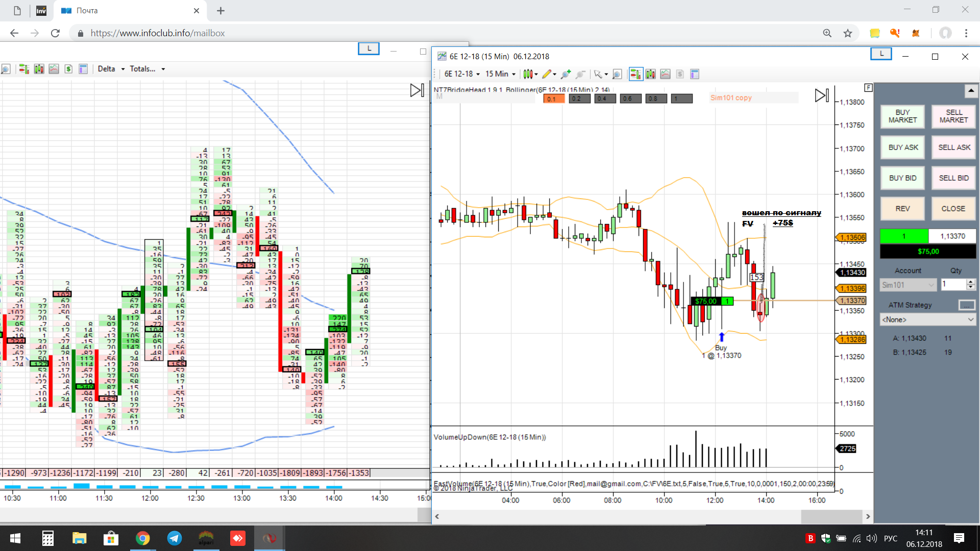Click zoom in magnifier with plus
Screen dimensions: 980x551
565,74
